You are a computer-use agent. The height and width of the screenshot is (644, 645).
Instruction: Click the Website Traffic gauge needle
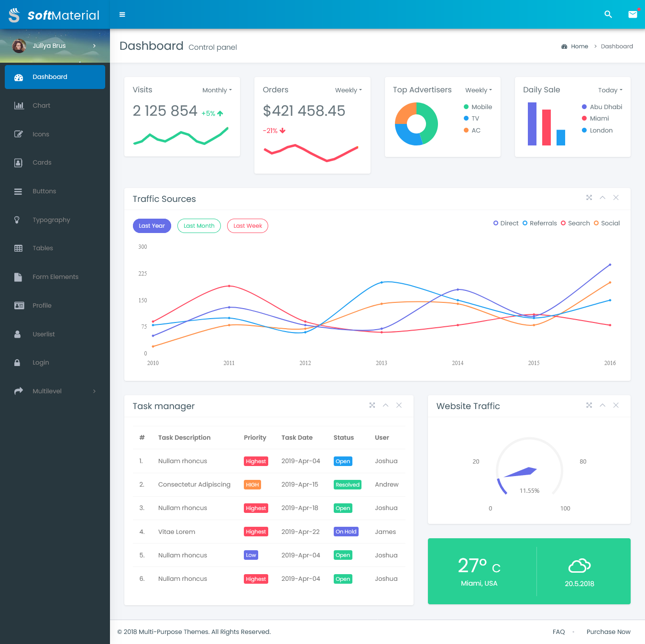(x=521, y=472)
